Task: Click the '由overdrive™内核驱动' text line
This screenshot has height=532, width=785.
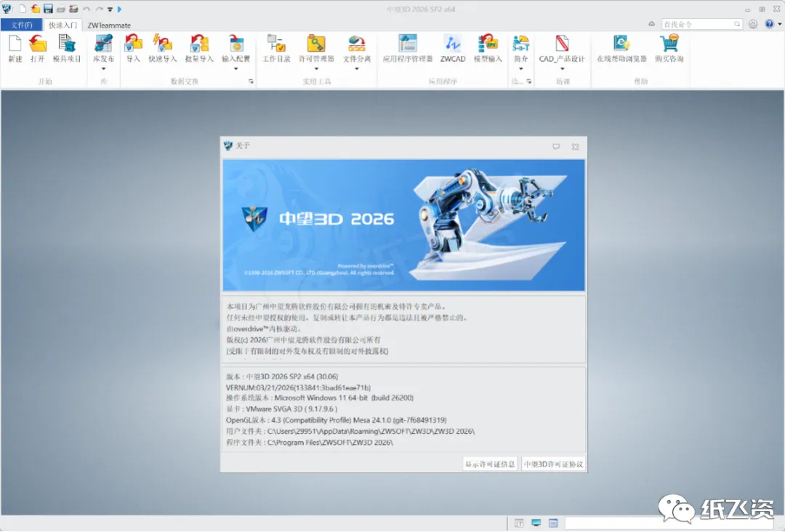Action: coord(264,329)
